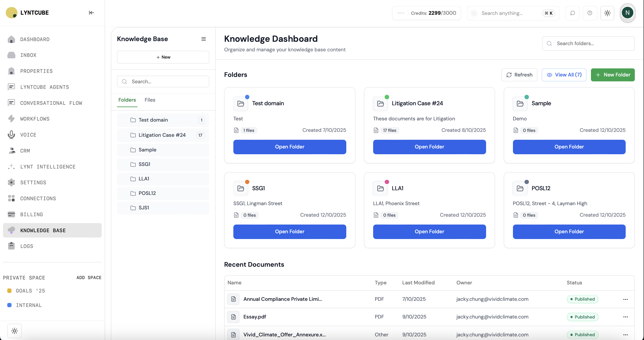The image size is (644, 340).
Task: Click the user avatar N
Action: [627, 13]
